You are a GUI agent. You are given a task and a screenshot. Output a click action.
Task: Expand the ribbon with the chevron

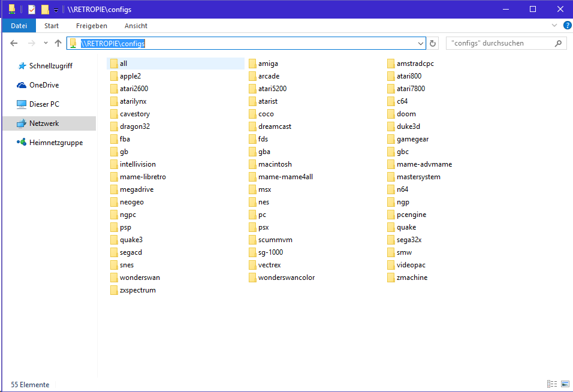pyautogui.click(x=554, y=26)
